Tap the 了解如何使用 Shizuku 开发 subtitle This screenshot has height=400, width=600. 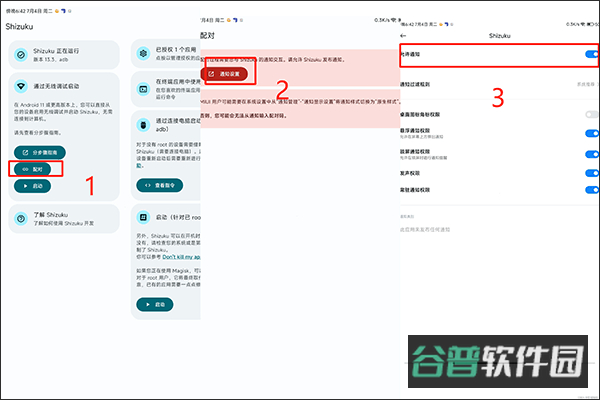pyautogui.click(x=64, y=223)
